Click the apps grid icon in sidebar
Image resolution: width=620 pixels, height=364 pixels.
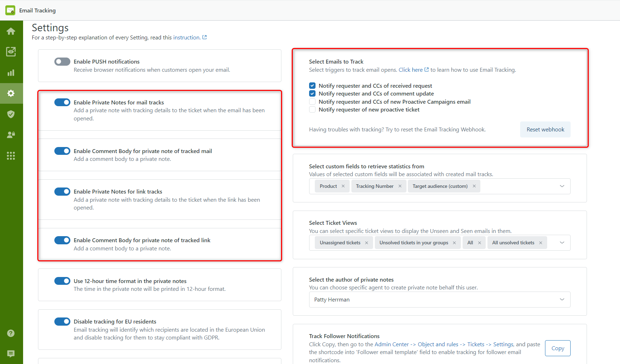[11, 156]
